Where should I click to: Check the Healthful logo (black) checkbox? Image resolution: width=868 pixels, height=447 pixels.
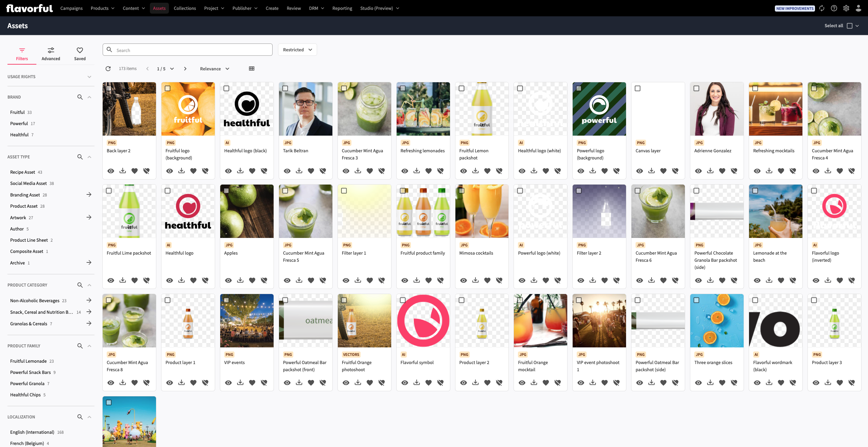point(226,88)
